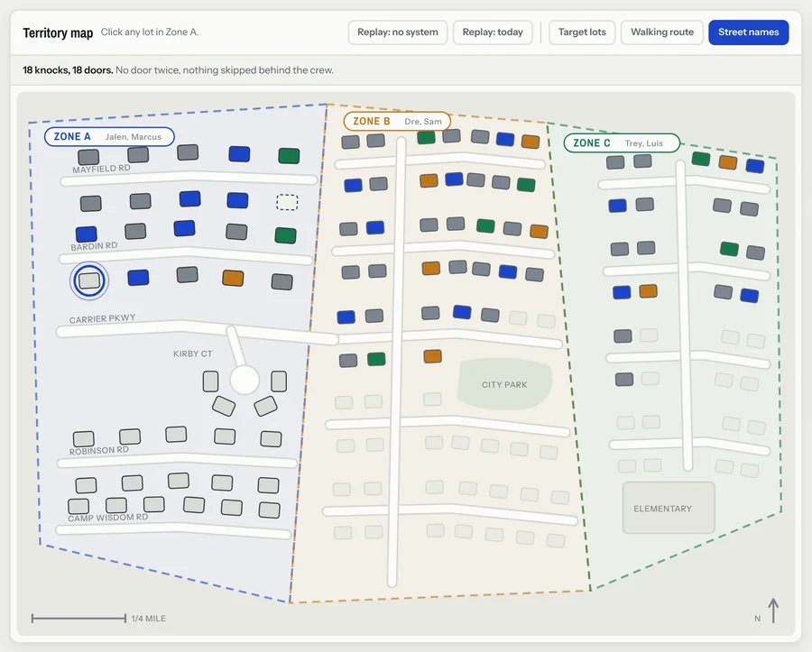Click the blue lot in Zone C top row
This screenshot has height=652, width=812.
(x=755, y=166)
